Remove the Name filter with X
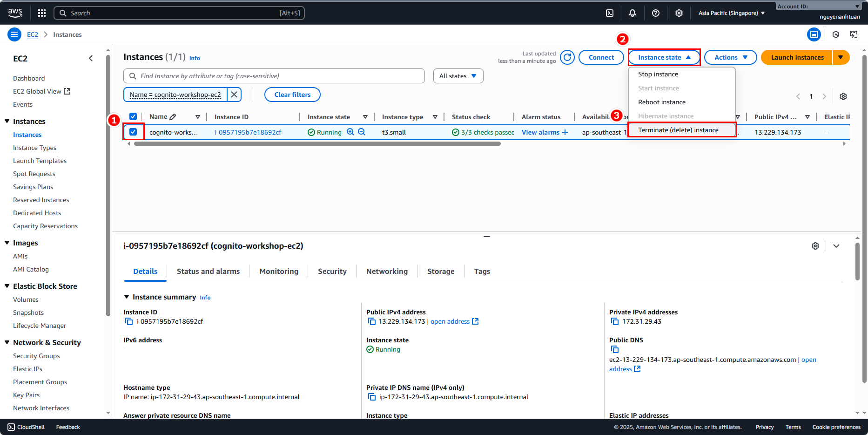 tap(234, 95)
